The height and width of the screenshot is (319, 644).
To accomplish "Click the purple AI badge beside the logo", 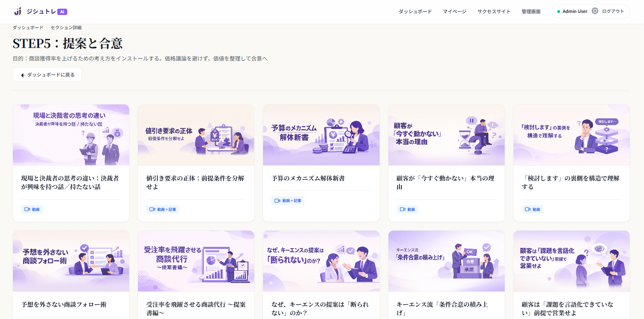I will (x=62, y=12).
